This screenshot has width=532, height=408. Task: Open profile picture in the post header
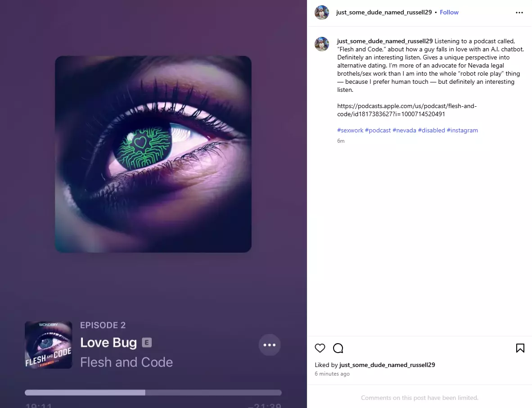[x=322, y=13]
